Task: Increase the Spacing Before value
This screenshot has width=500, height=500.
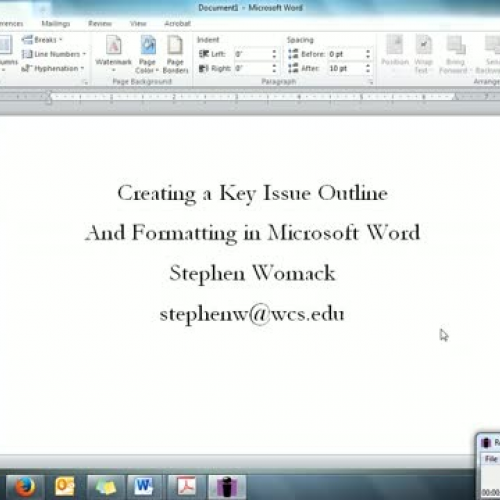Action: click(x=368, y=52)
